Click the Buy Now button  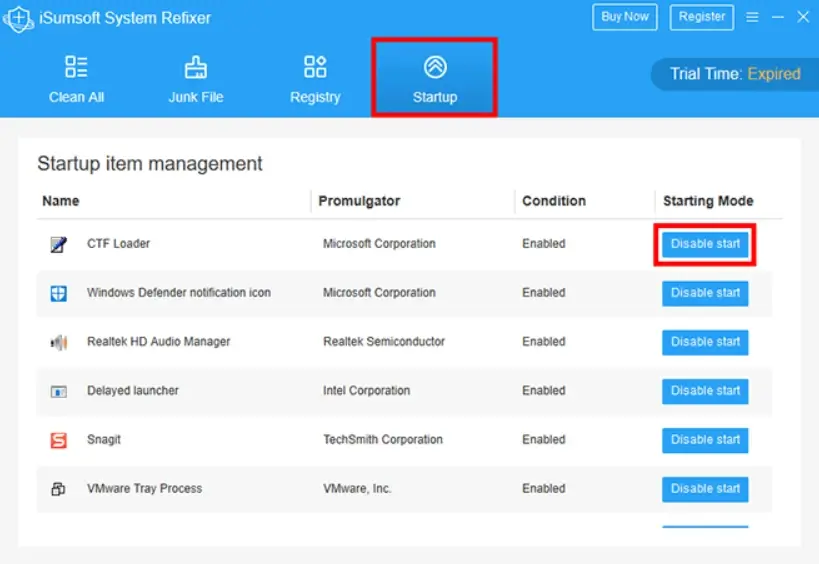625,17
